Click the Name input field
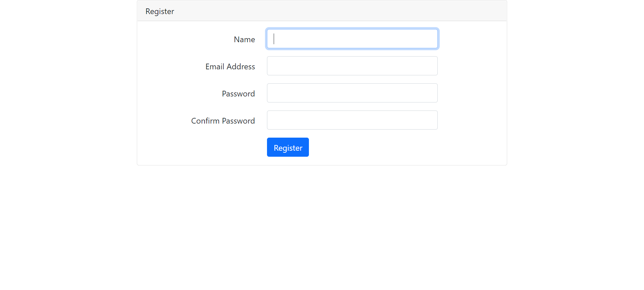 tap(352, 39)
